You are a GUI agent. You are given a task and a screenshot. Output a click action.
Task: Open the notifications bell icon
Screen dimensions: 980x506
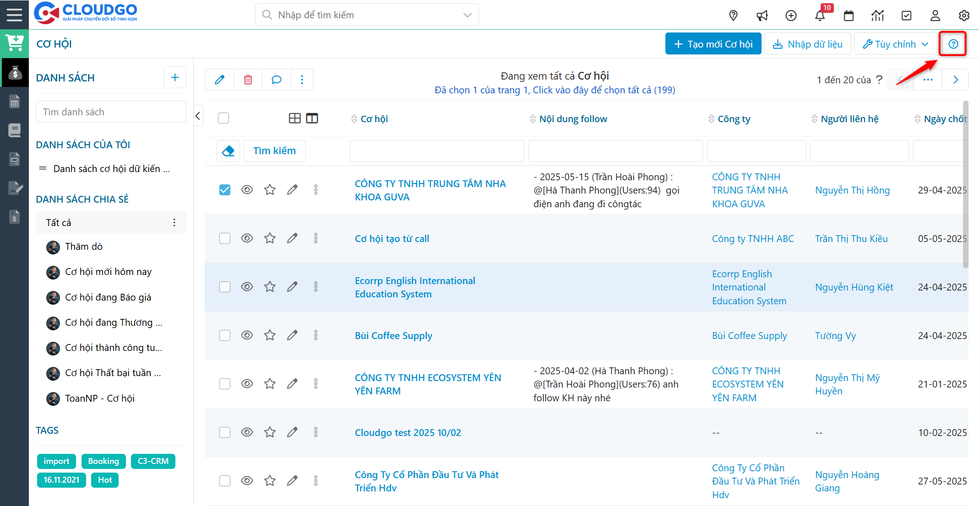820,16
